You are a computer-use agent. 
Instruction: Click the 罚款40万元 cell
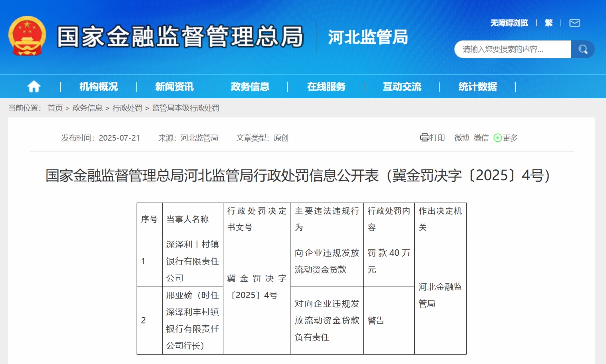pyautogui.click(x=389, y=261)
